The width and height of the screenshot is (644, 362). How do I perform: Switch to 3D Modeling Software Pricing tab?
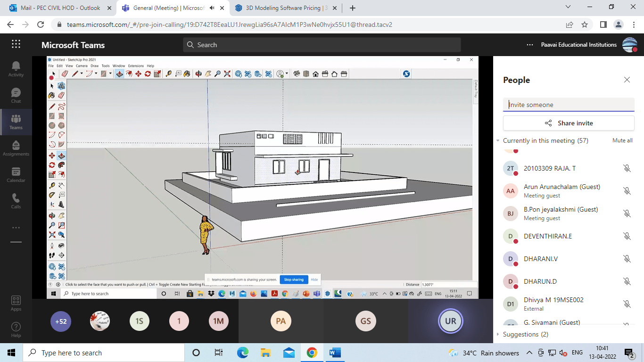286,8
